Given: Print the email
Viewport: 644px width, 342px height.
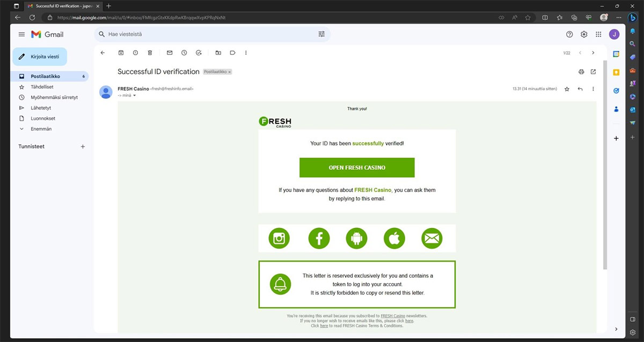Looking at the screenshot, I should click(x=581, y=72).
